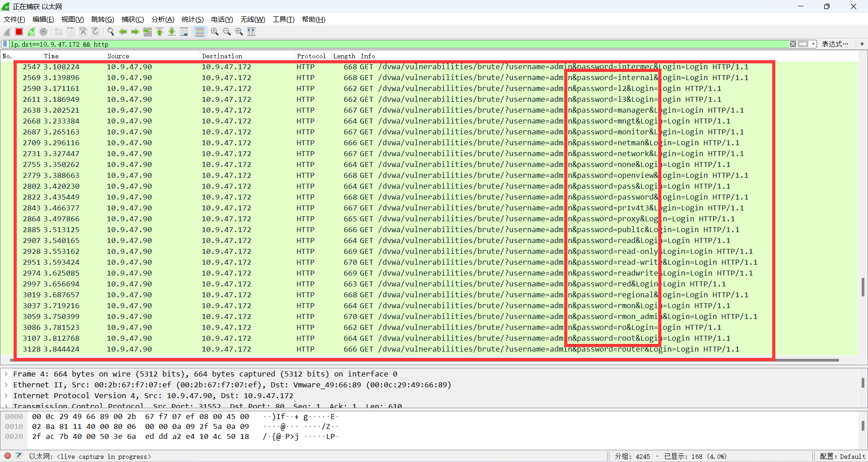This screenshot has width=868, height=462.
Task: Open the 跳转(G) menu
Action: coord(103,19)
